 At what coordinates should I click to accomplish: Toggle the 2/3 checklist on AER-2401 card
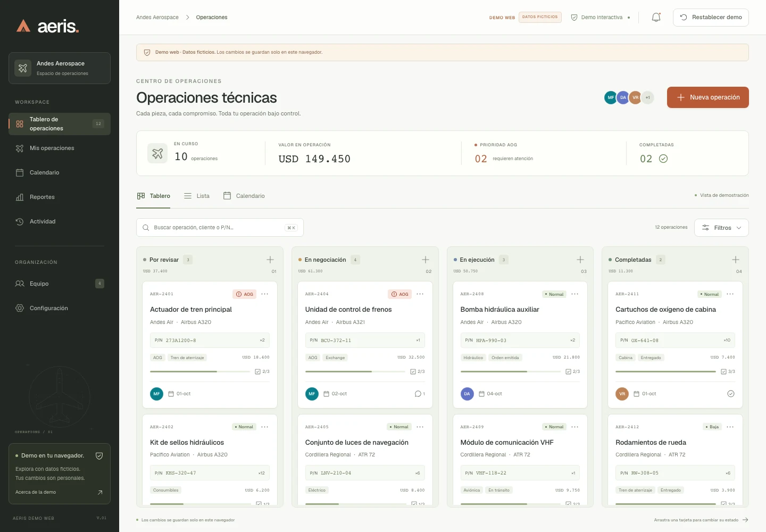[262, 372]
